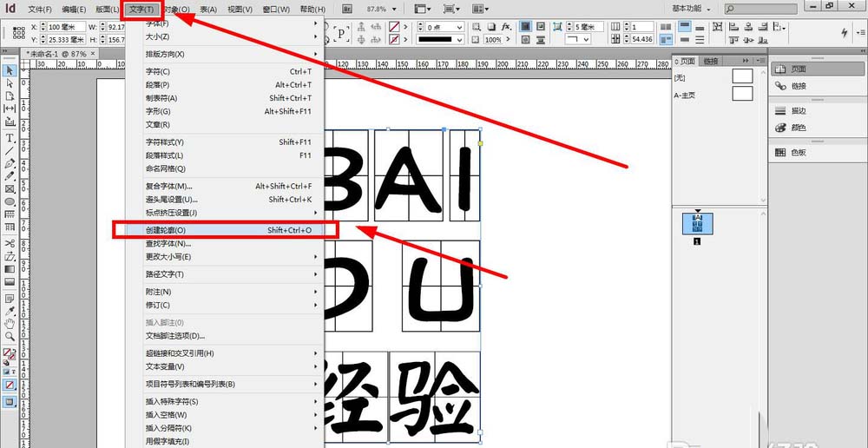Open the 描边 panel button

click(x=817, y=111)
